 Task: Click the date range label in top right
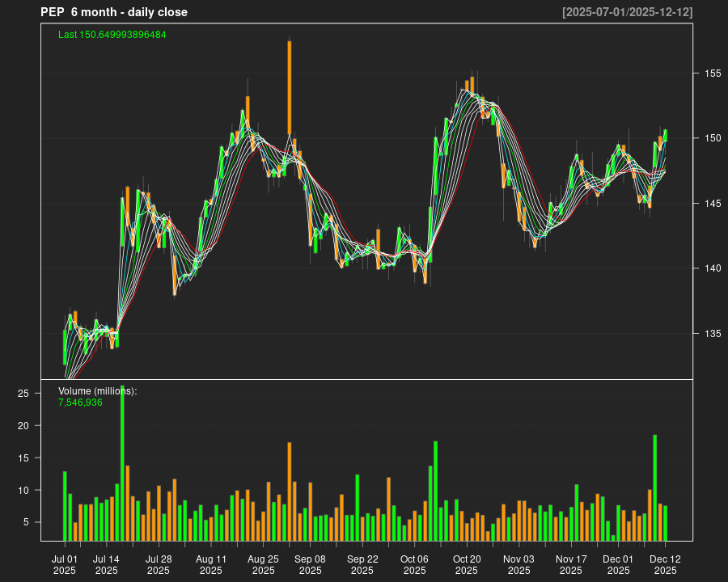pos(627,12)
